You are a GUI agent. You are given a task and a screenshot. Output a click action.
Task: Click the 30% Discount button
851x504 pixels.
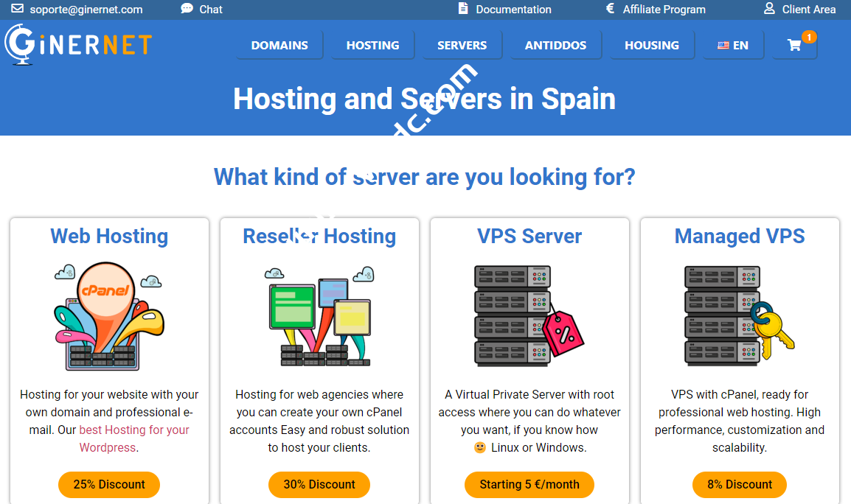tap(319, 484)
